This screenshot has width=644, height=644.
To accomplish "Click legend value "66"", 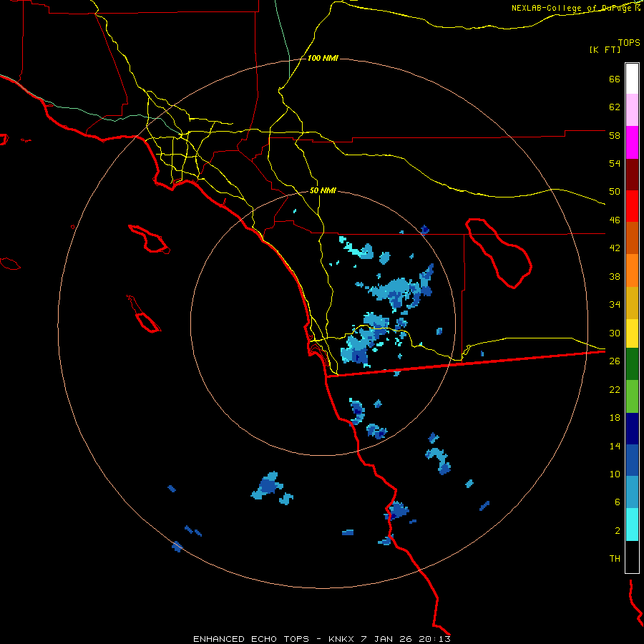I will tap(615, 79).
